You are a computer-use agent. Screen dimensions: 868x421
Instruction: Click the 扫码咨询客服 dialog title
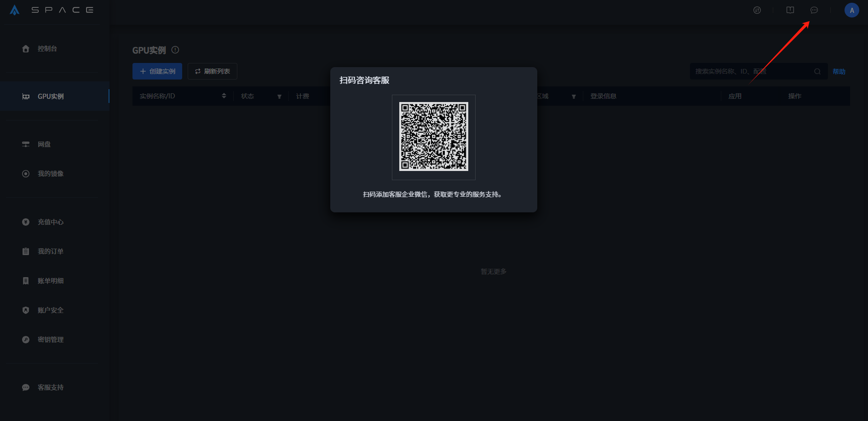click(x=364, y=80)
